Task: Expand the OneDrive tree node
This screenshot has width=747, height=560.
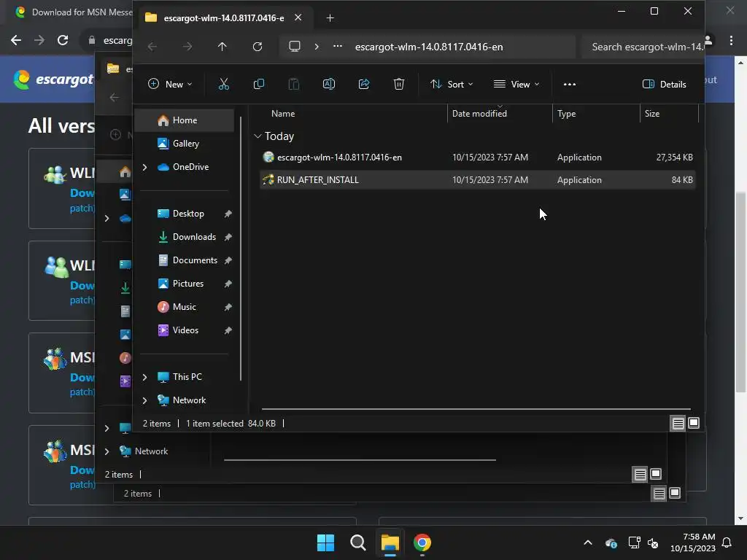Action: coord(144,167)
